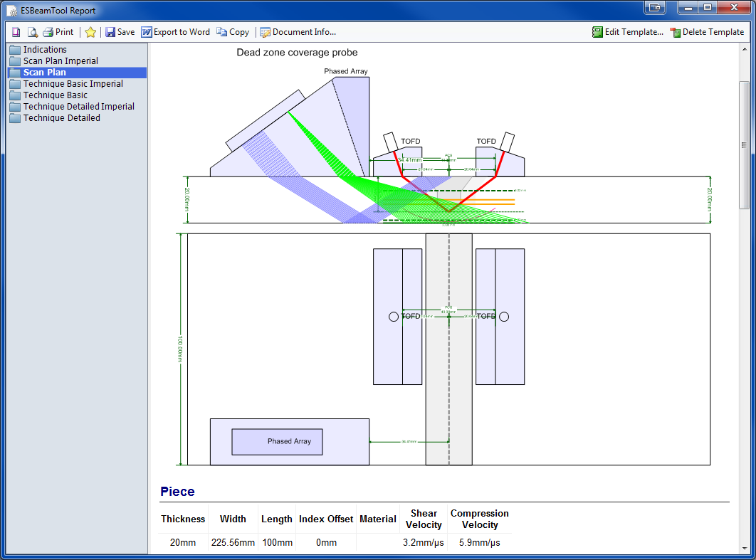Image resolution: width=756 pixels, height=560 pixels.
Task: Click the Scan Plan Imperial folder icon
Action: [x=15, y=61]
